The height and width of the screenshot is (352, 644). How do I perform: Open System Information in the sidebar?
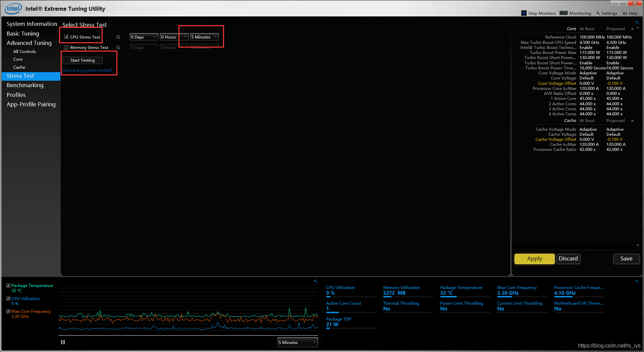tap(32, 24)
